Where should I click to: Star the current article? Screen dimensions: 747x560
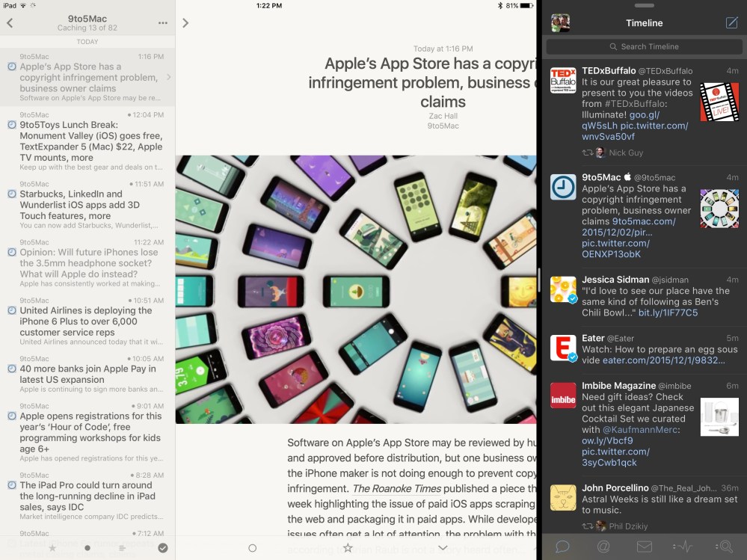[x=348, y=548]
